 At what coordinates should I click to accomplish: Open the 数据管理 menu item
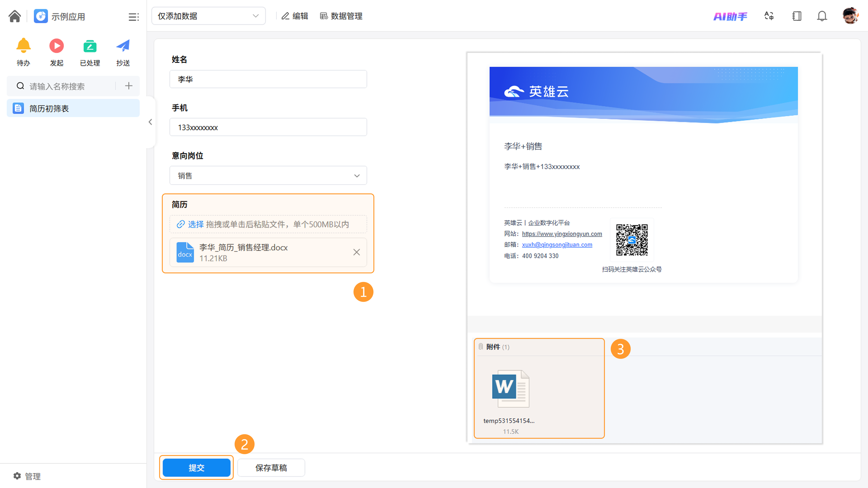(x=341, y=16)
